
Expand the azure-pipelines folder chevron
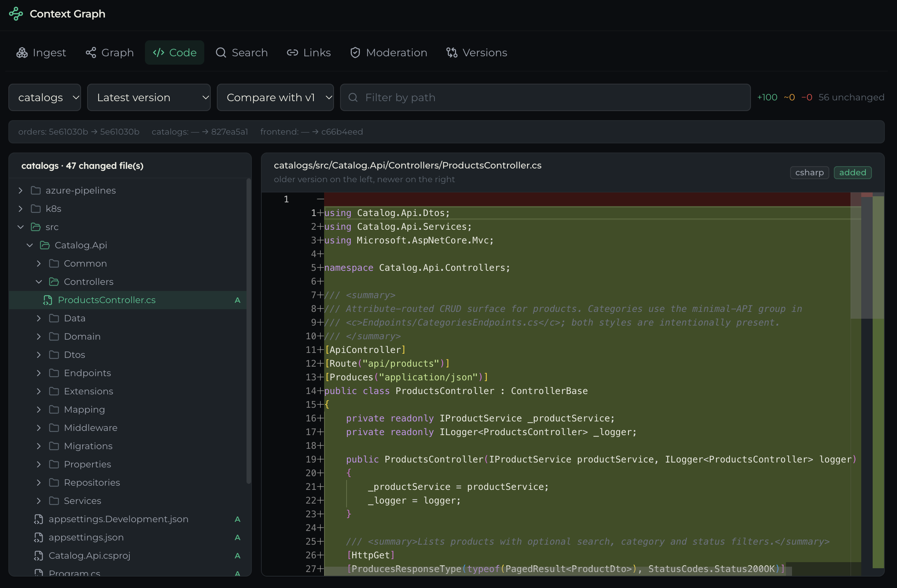click(x=21, y=190)
